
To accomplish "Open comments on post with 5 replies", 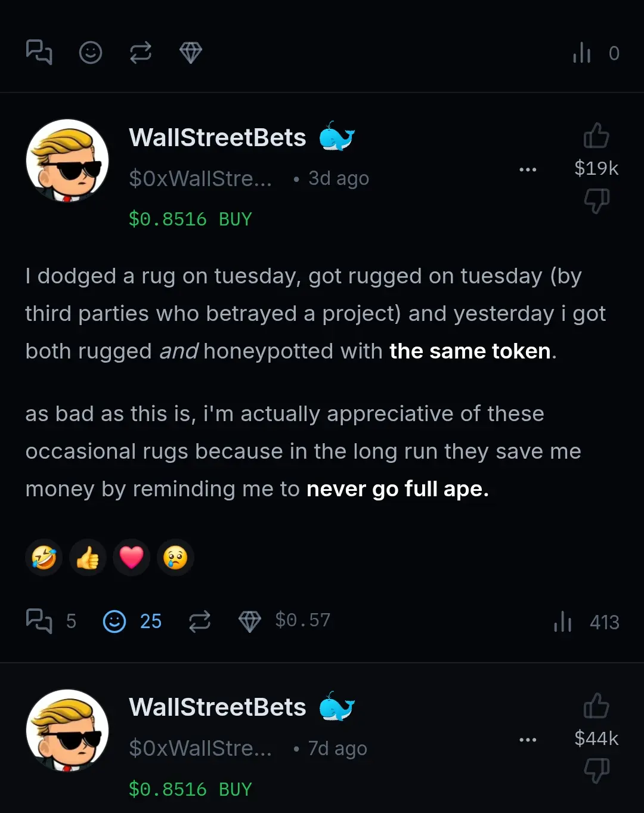I will pos(39,621).
